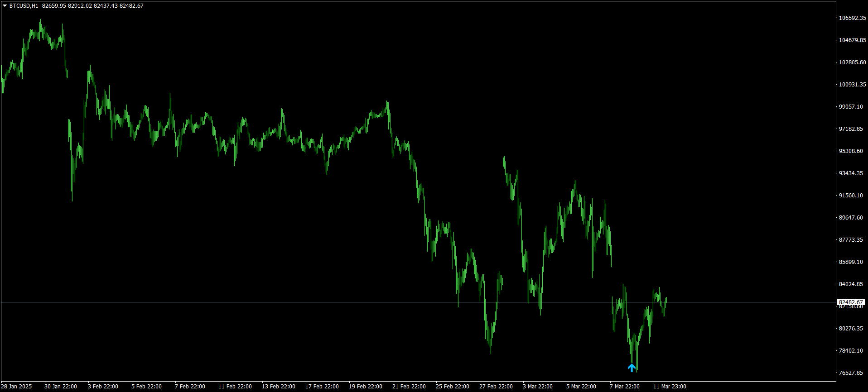This screenshot has width=868, height=392.
Task: Click the small triangle before BTCUSD,H1
Action: coord(5,6)
